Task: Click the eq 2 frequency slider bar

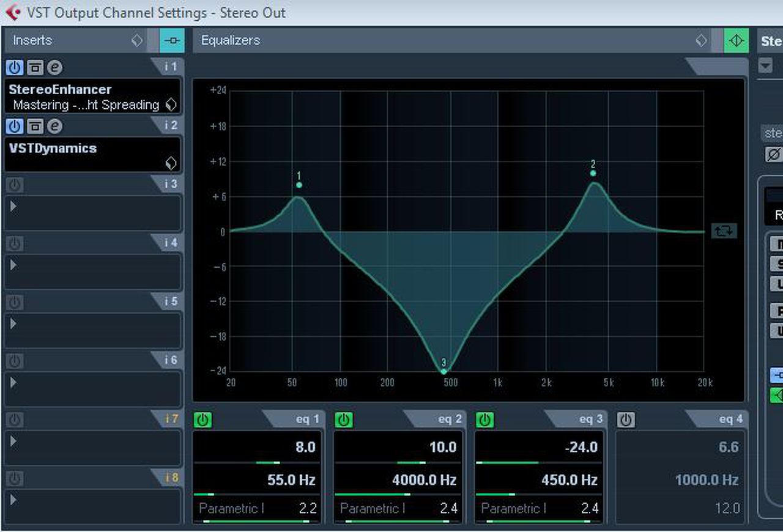Action: (398, 494)
